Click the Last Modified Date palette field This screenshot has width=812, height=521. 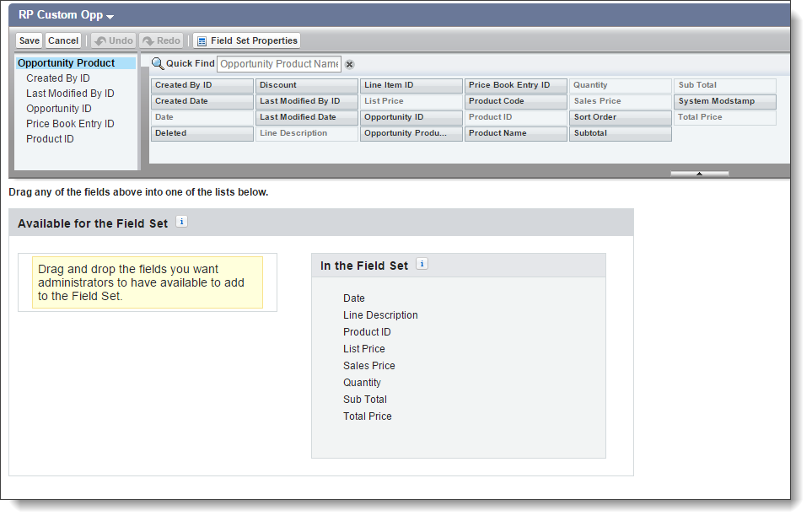pyautogui.click(x=307, y=117)
